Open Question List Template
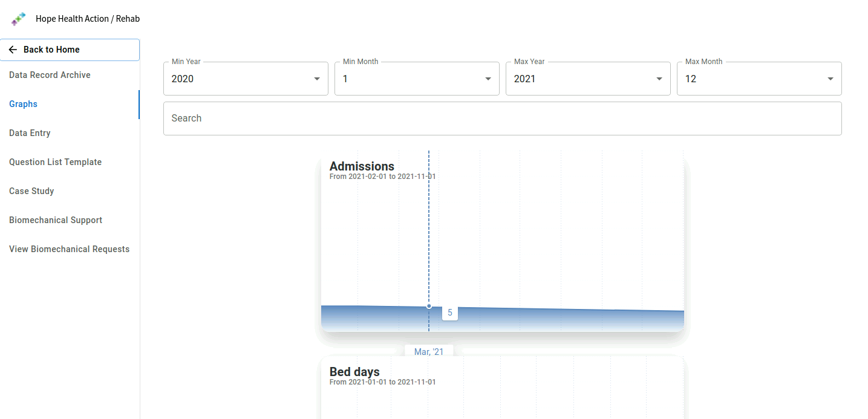868x419 pixels. pyautogui.click(x=55, y=162)
